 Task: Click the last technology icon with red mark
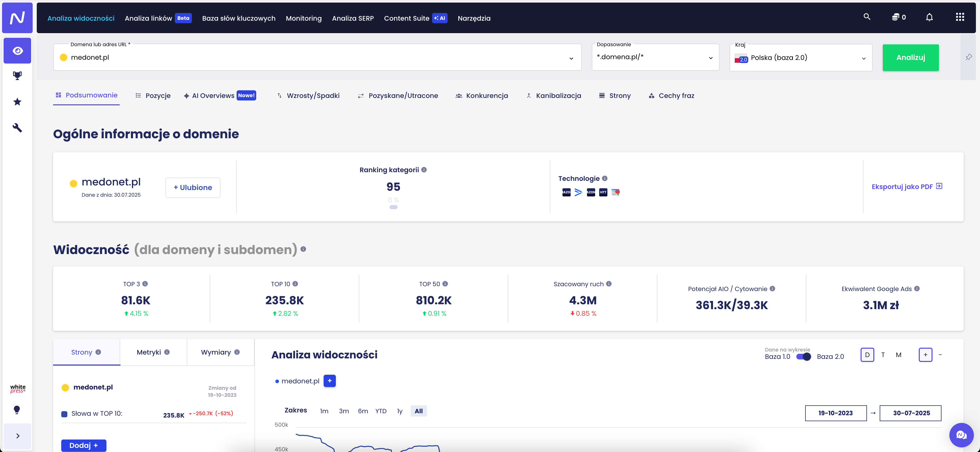click(x=616, y=192)
